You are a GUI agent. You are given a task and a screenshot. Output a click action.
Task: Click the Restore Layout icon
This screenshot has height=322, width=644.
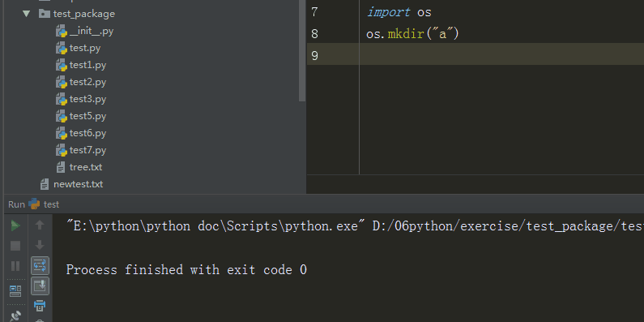click(x=15, y=291)
